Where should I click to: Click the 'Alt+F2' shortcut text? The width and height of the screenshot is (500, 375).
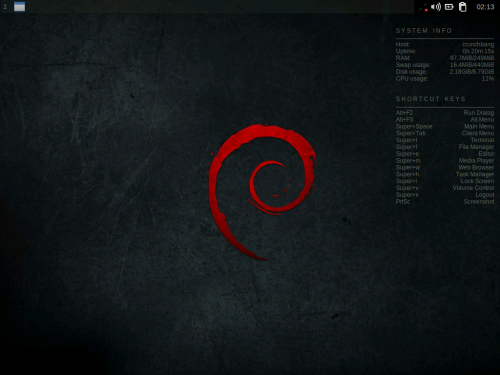tap(404, 113)
